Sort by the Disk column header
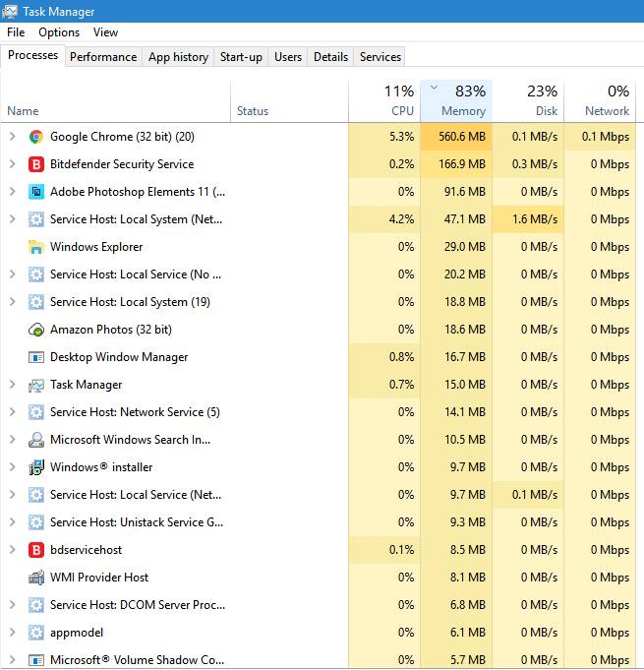The width and height of the screenshot is (644, 670). pos(528,101)
